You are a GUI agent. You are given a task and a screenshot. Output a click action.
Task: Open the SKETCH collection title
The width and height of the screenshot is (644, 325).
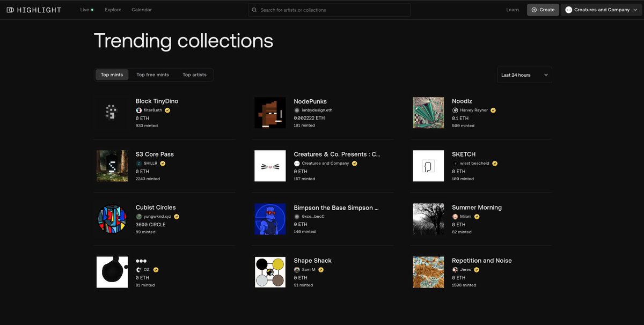coord(464,154)
